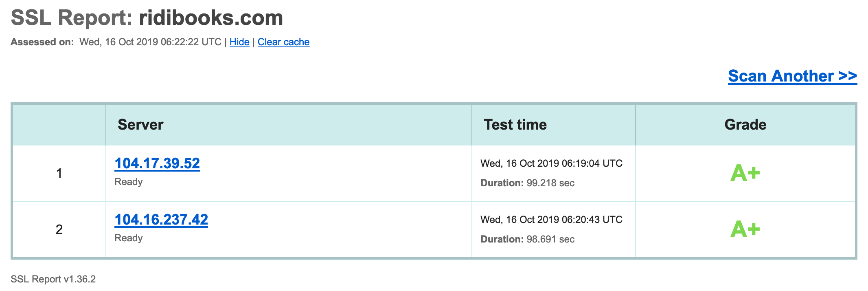Select the Grade column header

[x=745, y=125]
